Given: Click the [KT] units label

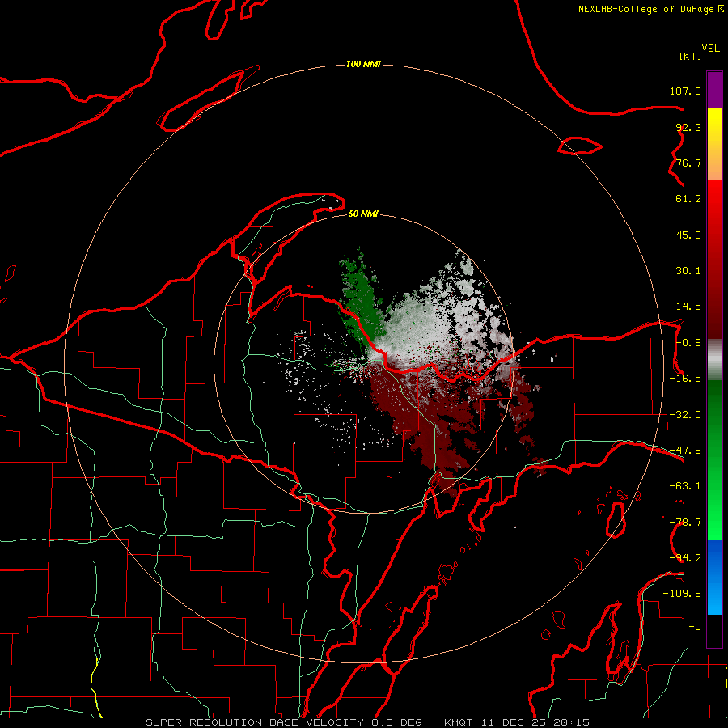Looking at the screenshot, I should pyautogui.click(x=690, y=56).
